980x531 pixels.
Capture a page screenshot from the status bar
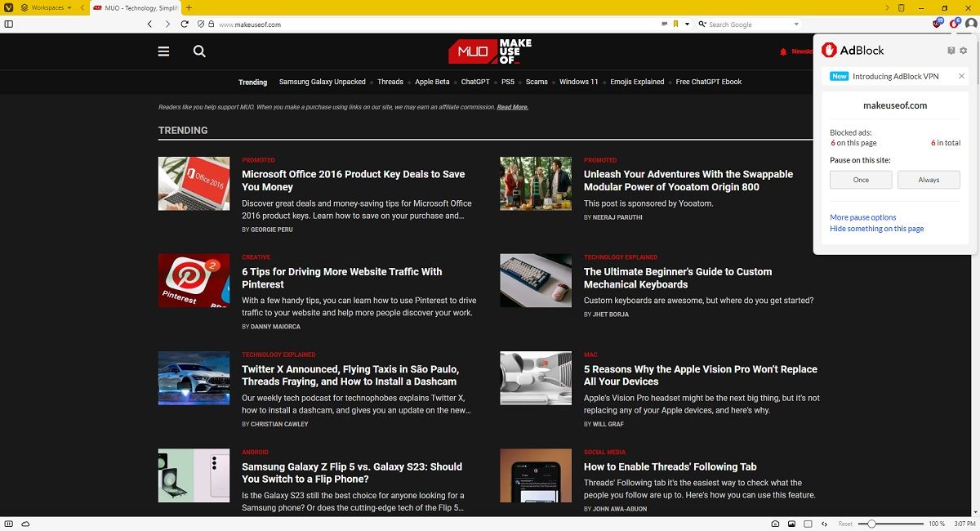click(775, 524)
